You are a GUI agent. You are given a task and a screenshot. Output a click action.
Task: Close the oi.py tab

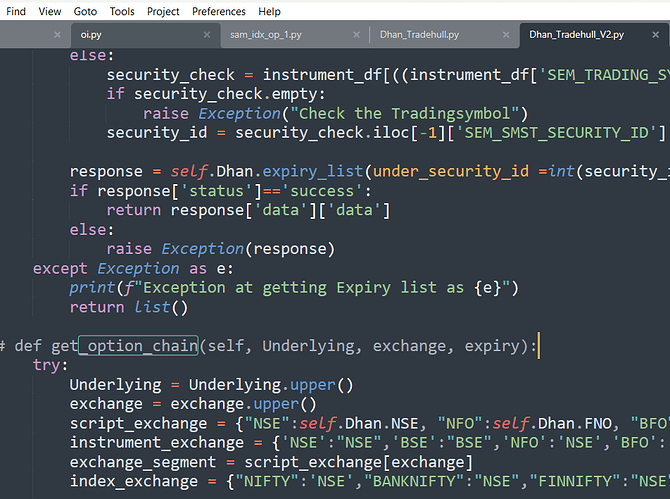(x=207, y=35)
